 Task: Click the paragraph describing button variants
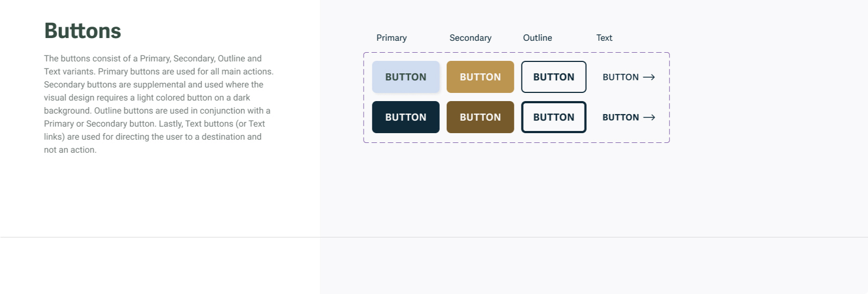coord(158,104)
